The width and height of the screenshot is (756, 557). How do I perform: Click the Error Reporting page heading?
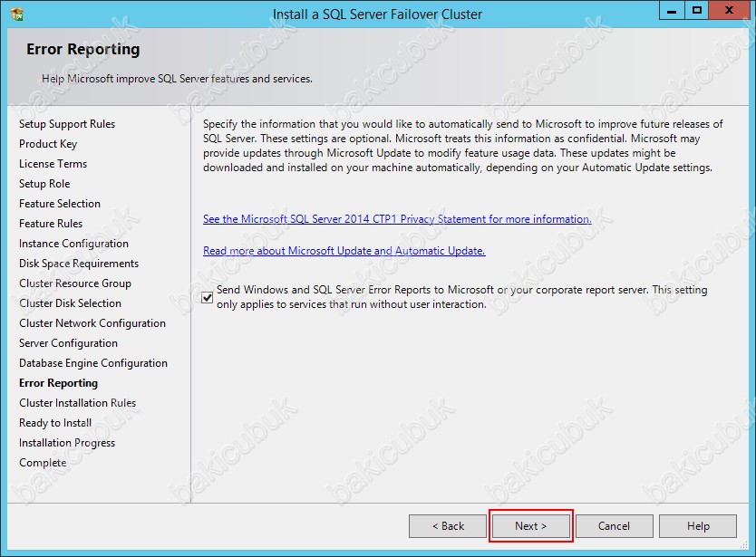click(x=82, y=49)
